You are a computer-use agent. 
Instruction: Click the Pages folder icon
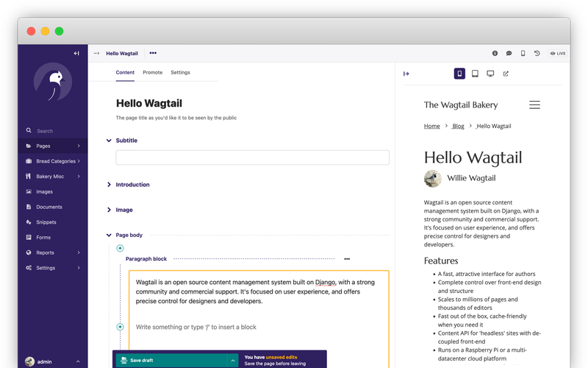pos(29,146)
